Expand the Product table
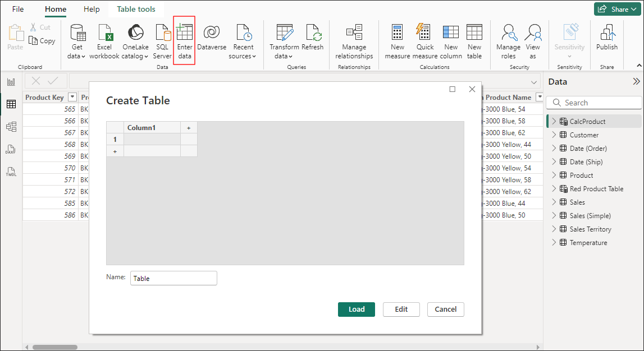Screen dimensions: 644x351 pyautogui.click(x=554, y=175)
